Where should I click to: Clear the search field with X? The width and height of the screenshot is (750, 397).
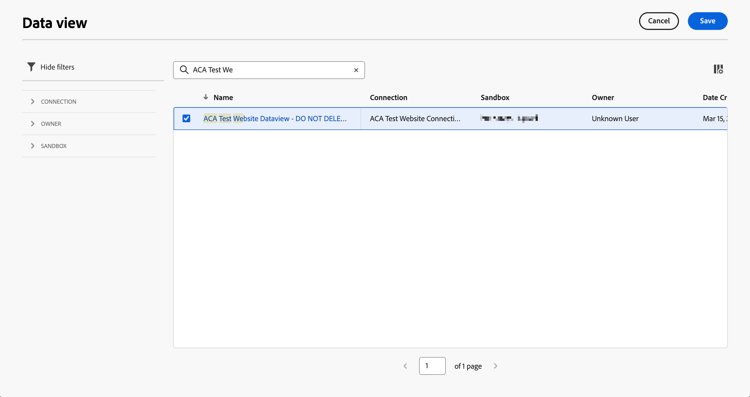click(x=356, y=70)
